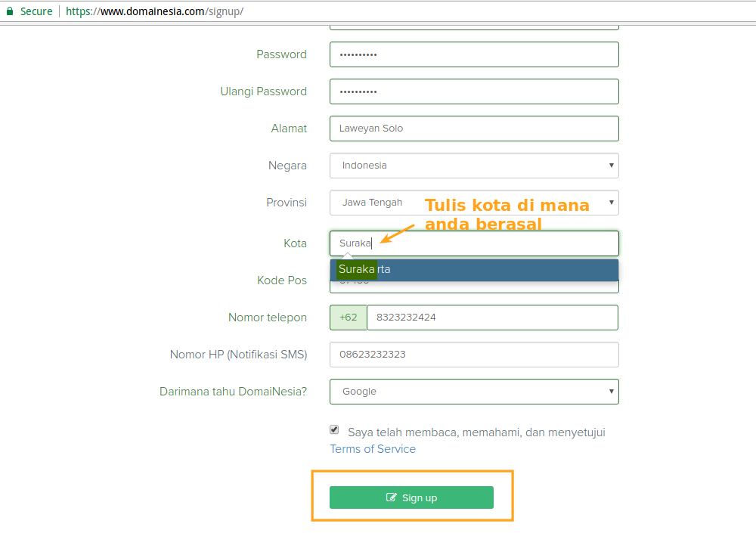Click the Nomor HP SMS notification field
The width and height of the screenshot is (756, 533).
tap(474, 355)
